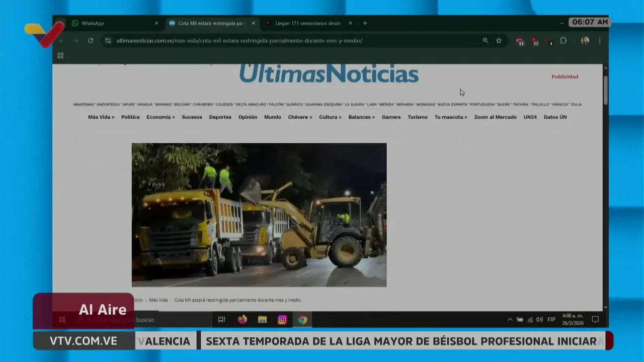Screen dimensions: 644x362
Task: Close the Llegan 171 venezolanos tab
Action: tap(350, 23)
